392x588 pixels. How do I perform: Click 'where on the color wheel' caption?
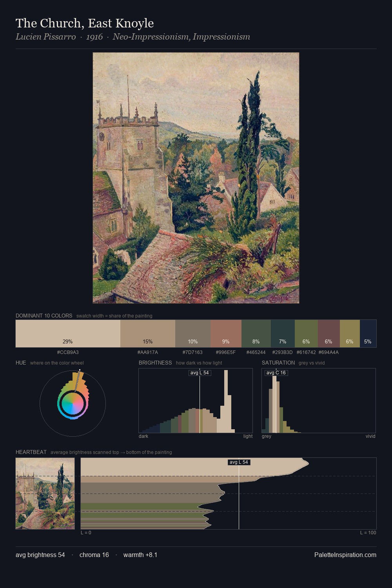(x=57, y=363)
